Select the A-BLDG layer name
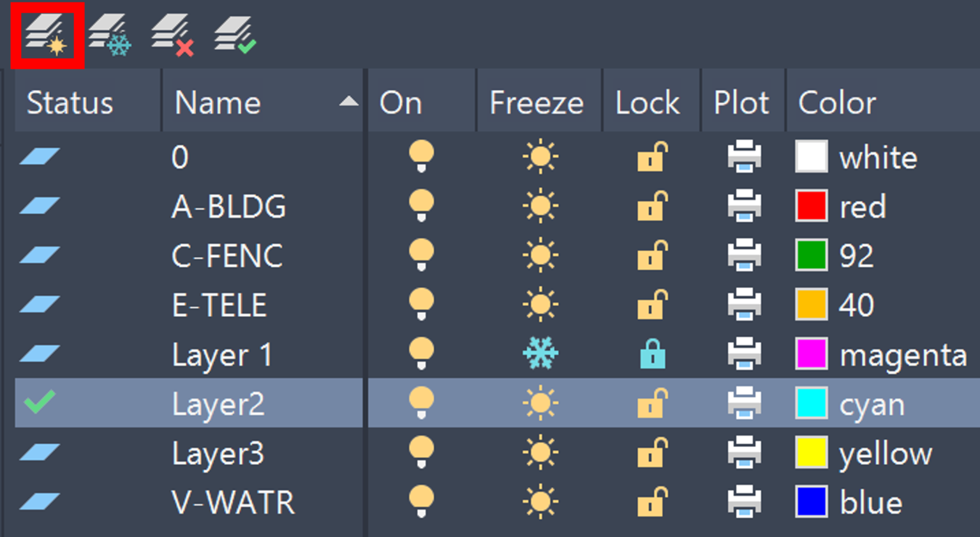The height and width of the screenshot is (537, 980). point(227,206)
